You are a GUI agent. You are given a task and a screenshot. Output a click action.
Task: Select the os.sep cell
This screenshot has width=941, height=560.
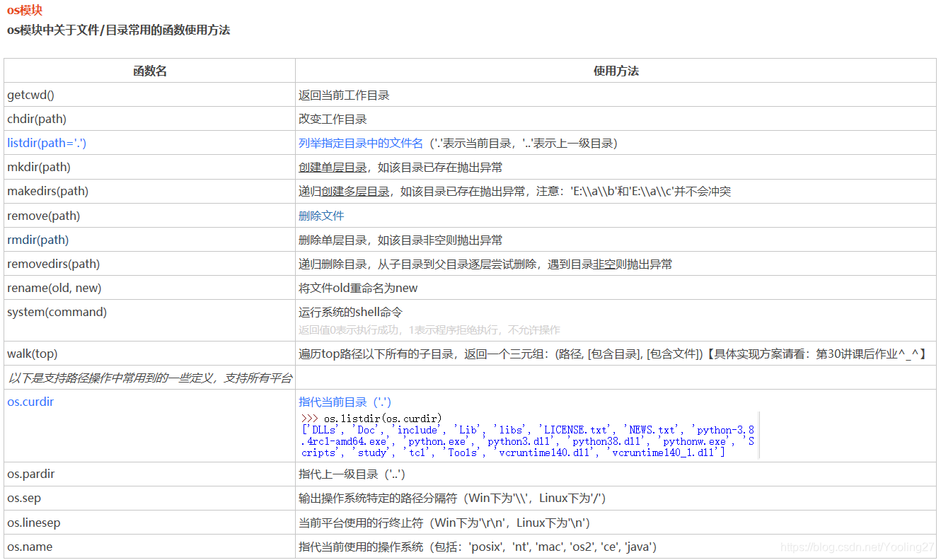pos(150,498)
